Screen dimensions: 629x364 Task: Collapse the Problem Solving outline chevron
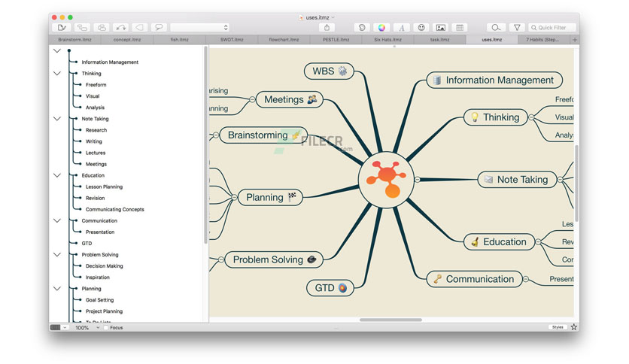57,254
